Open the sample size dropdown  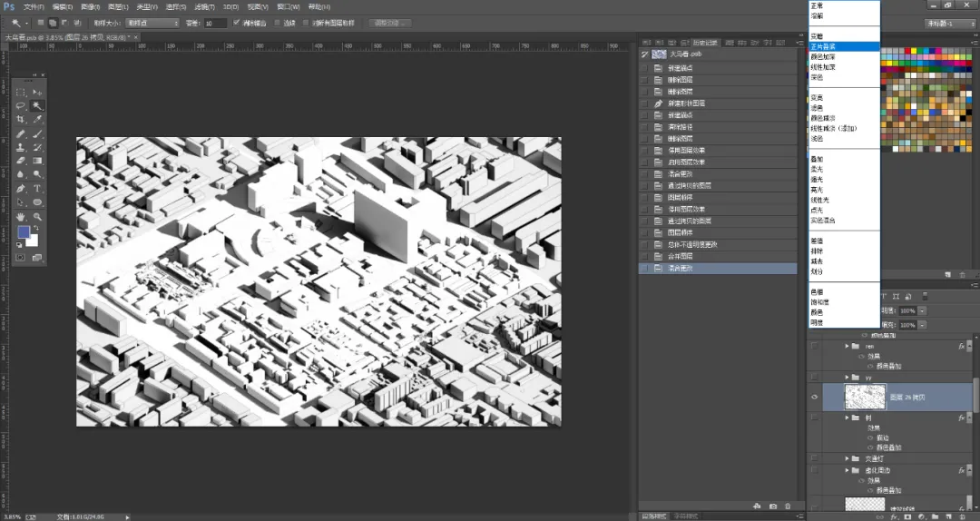tap(152, 23)
